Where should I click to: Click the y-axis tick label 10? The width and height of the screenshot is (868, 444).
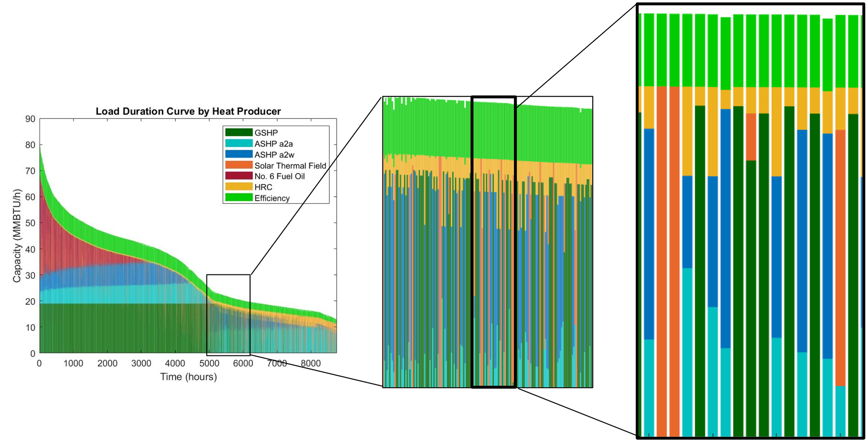point(30,327)
